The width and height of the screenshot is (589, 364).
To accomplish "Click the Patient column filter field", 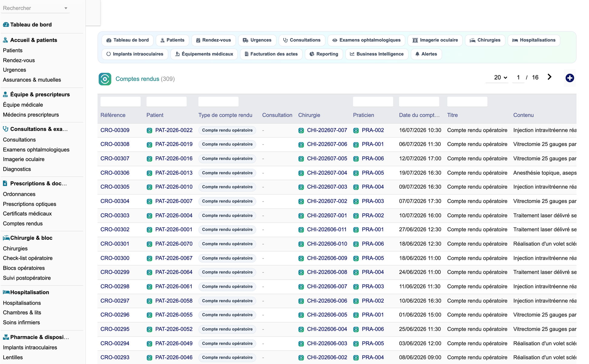I will pos(166,102).
